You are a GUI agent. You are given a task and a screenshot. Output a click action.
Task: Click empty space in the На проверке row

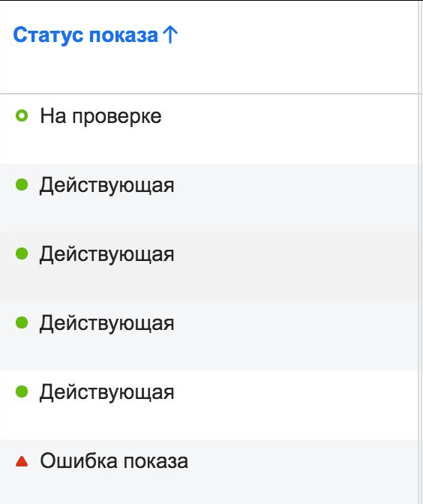[x=289, y=129]
